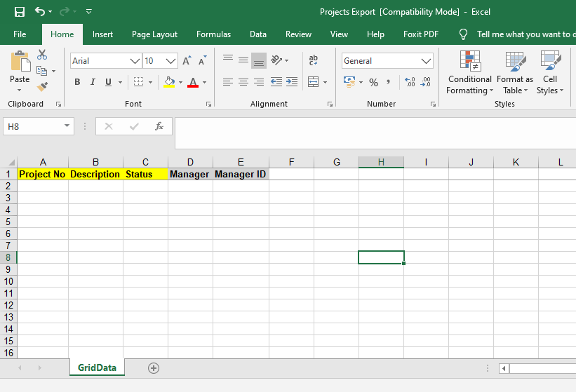Click the Save icon in the title bar
The image size is (576, 392).
click(20, 12)
